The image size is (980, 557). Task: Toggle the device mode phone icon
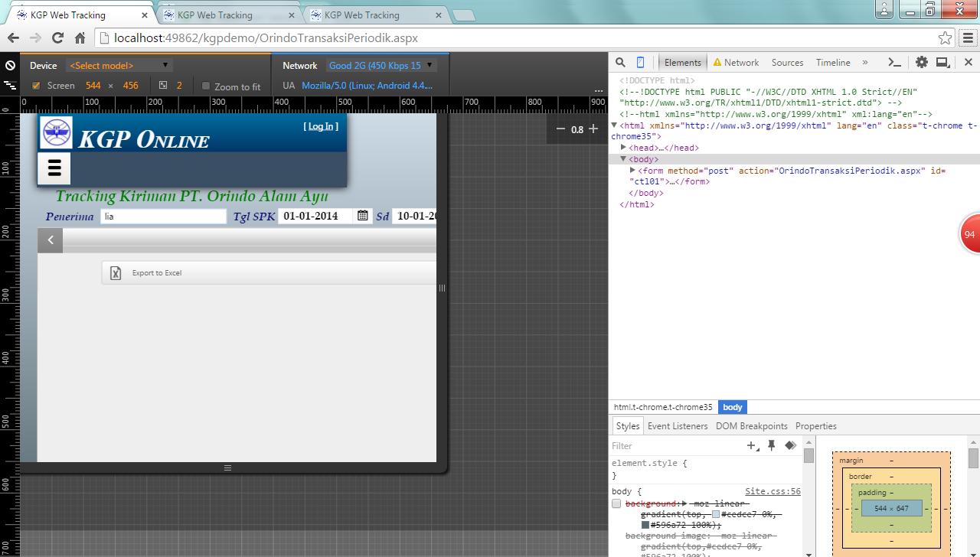point(641,63)
